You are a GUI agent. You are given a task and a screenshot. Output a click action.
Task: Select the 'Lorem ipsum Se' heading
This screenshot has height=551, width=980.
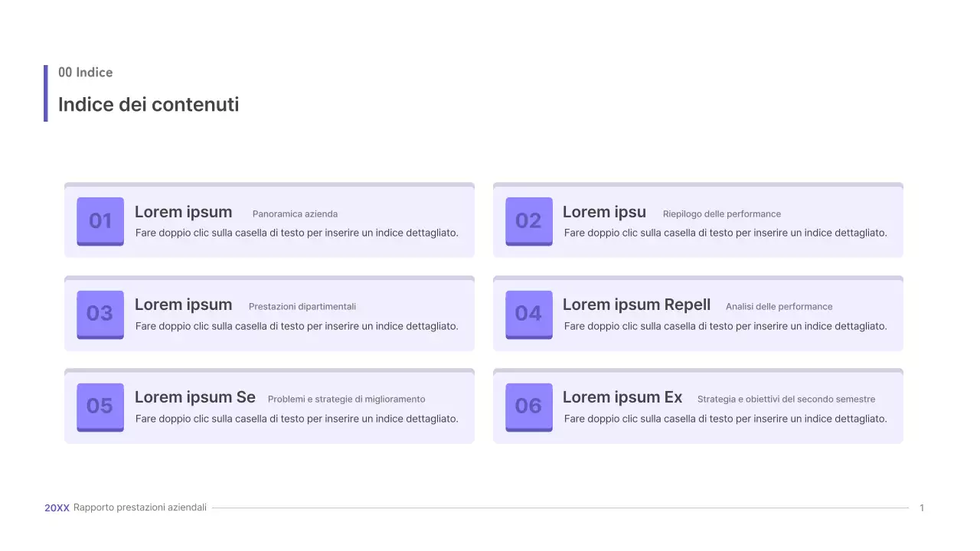(x=195, y=397)
